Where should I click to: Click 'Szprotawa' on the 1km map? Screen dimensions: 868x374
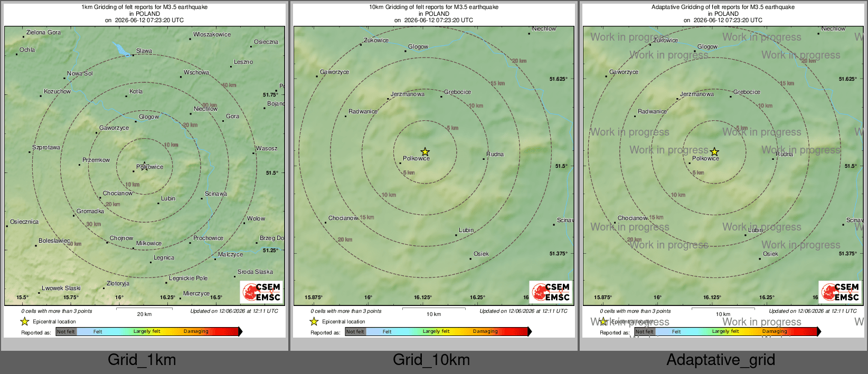46,148
